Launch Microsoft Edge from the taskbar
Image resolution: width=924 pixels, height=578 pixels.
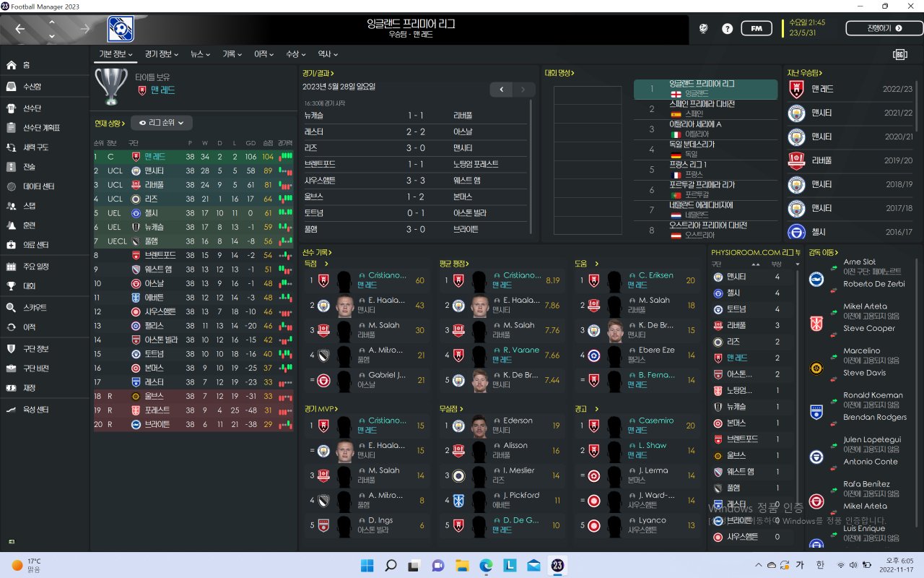(x=486, y=565)
